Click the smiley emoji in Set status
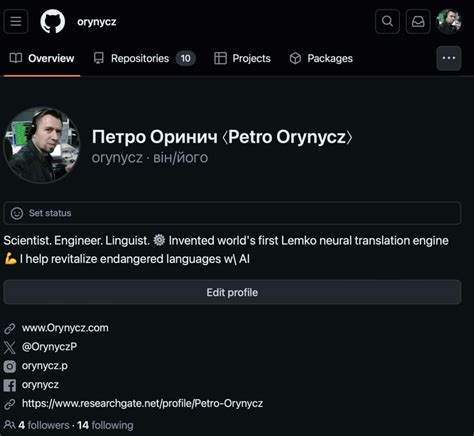Image resolution: width=474 pixels, height=436 pixels. pos(17,213)
